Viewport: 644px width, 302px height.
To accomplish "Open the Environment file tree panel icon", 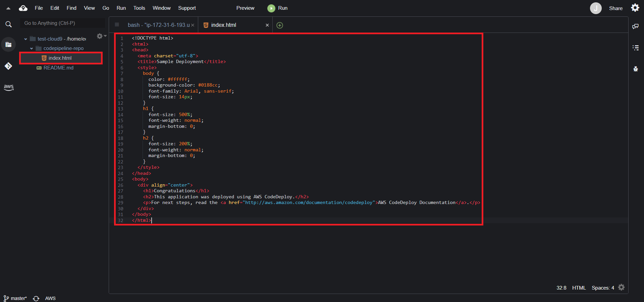I will click(x=8, y=45).
